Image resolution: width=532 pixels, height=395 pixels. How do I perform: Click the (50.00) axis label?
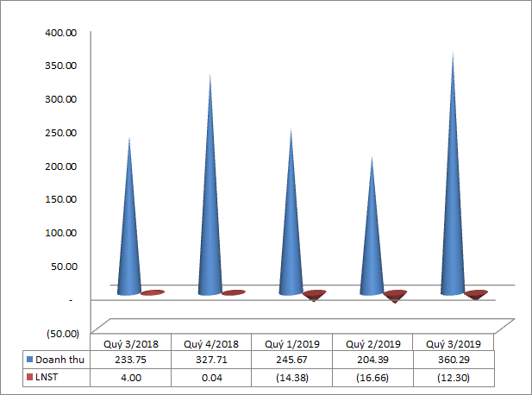click(63, 334)
